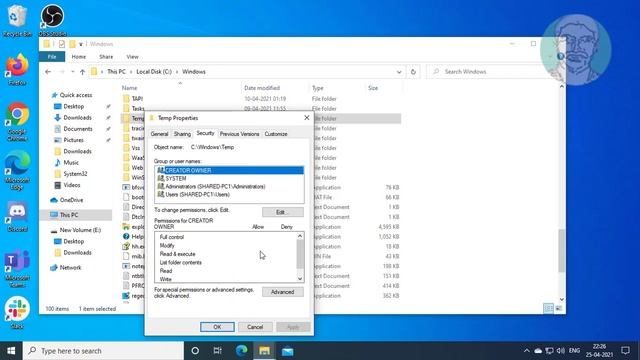640x360 pixels.
Task: Click Edit to change permissions
Action: (282, 212)
